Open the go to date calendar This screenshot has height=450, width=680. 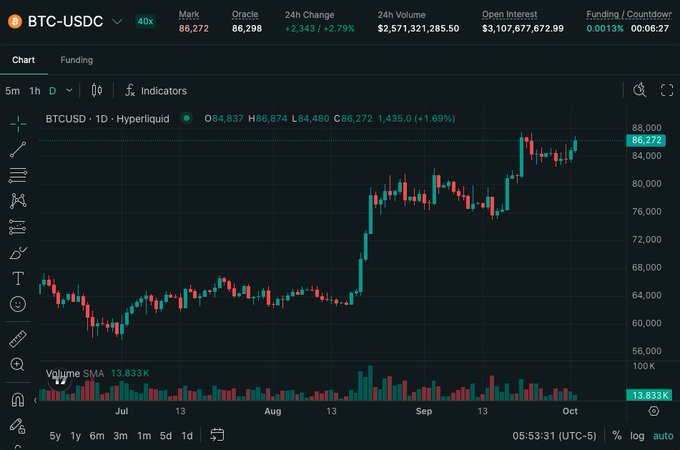217,435
